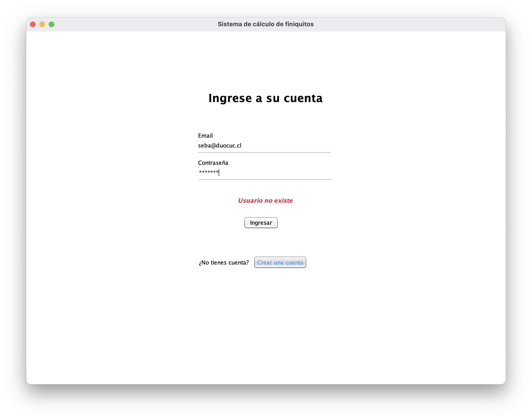Open Crear una cuenta registration page
This screenshot has width=532, height=419.
[x=280, y=262]
